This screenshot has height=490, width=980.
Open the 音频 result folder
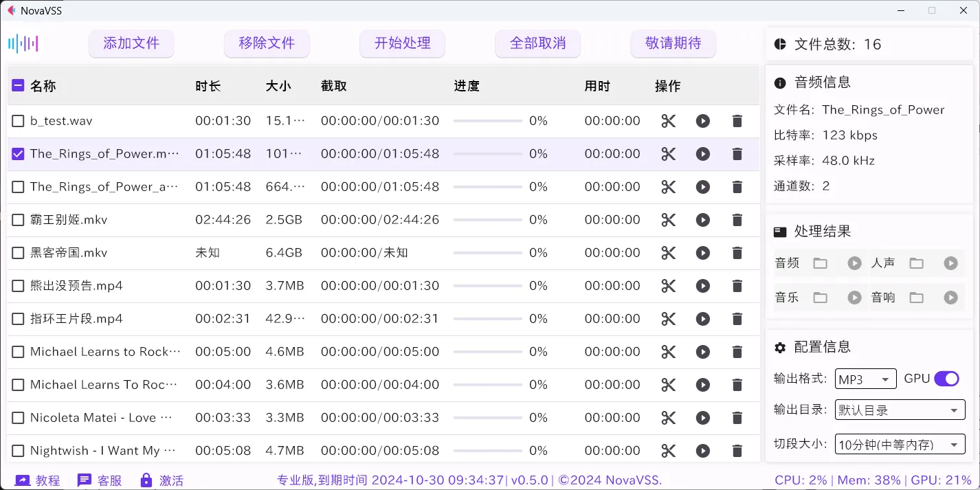pos(820,263)
